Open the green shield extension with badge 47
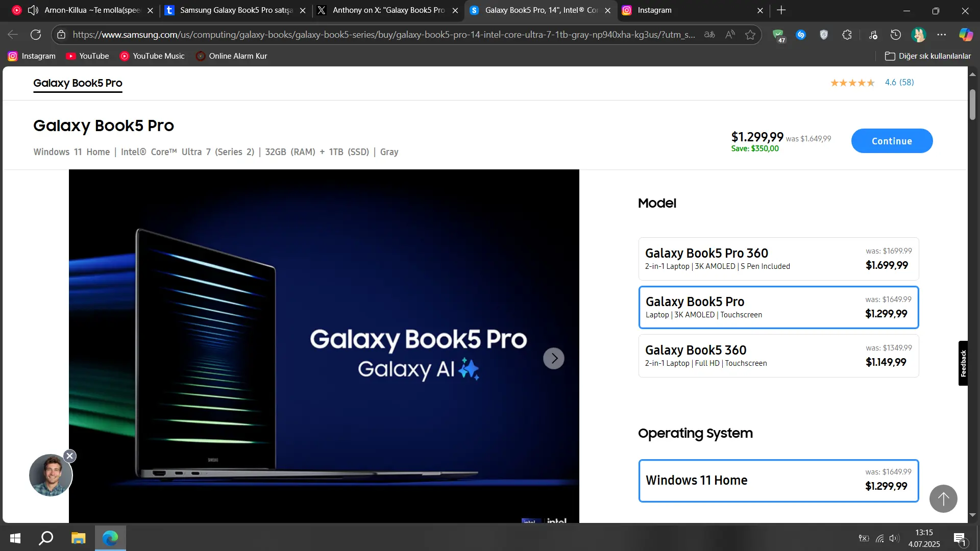Image resolution: width=980 pixels, height=551 pixels. pos(778,35)
